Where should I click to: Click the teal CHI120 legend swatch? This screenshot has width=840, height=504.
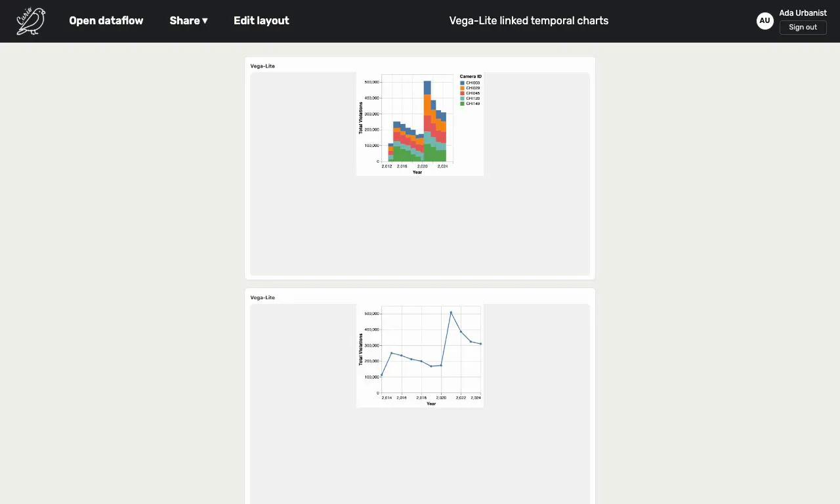click(x=463, y=98)
